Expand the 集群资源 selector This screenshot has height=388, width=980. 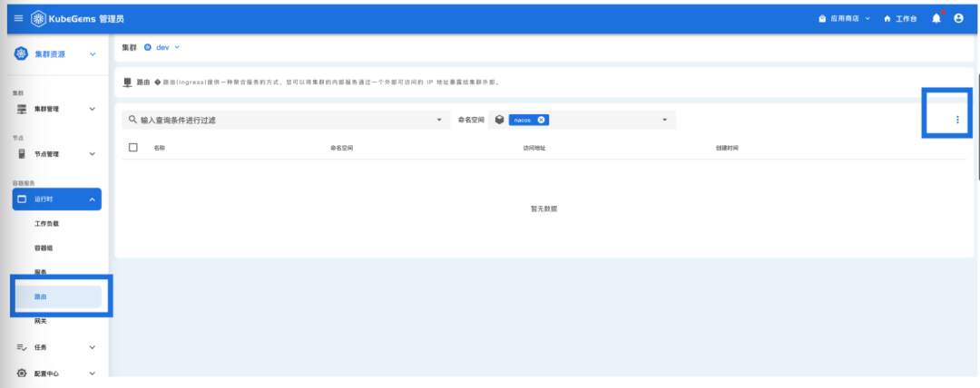coord(93,54)
